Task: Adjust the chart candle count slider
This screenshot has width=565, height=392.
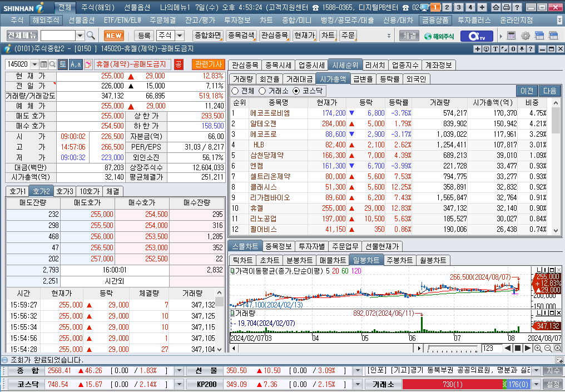Action: click(453, 348)
